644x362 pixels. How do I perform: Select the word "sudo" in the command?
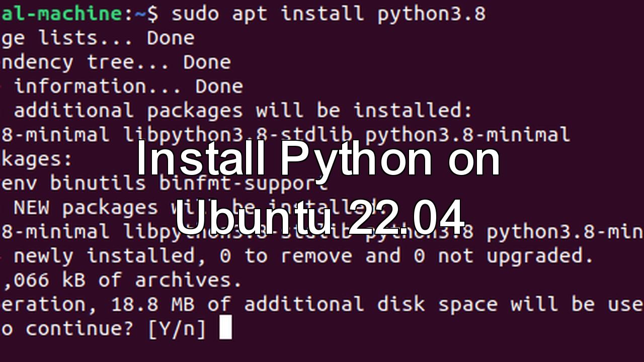pos(195,14)
